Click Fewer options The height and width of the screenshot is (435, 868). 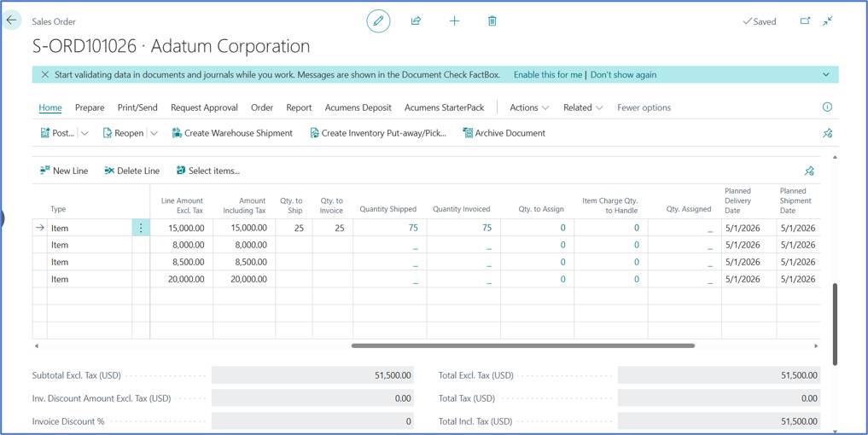(x=644, y=107)
